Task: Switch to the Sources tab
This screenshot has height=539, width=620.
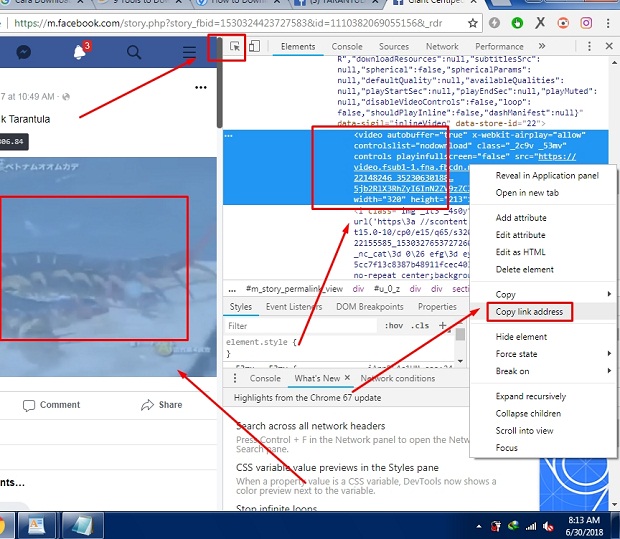Action: coord(394,47)
